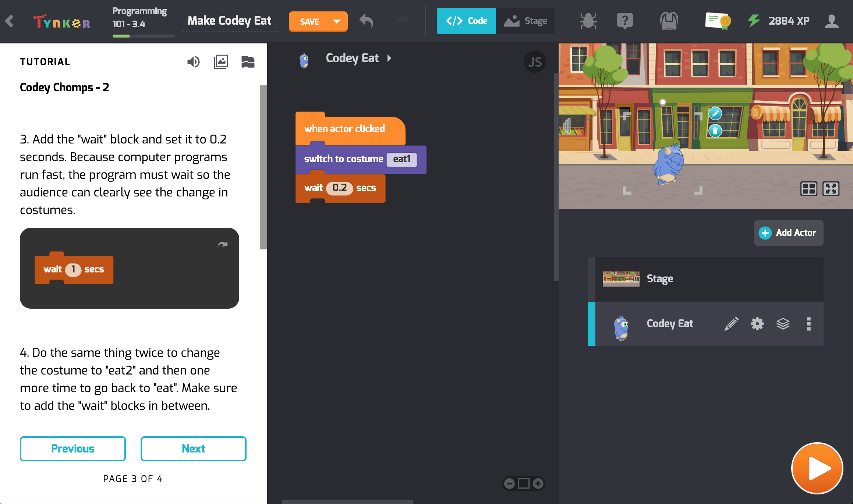This screenshot has width=853, height=504.
Task: Open the backpack icon
Action: 669,21
